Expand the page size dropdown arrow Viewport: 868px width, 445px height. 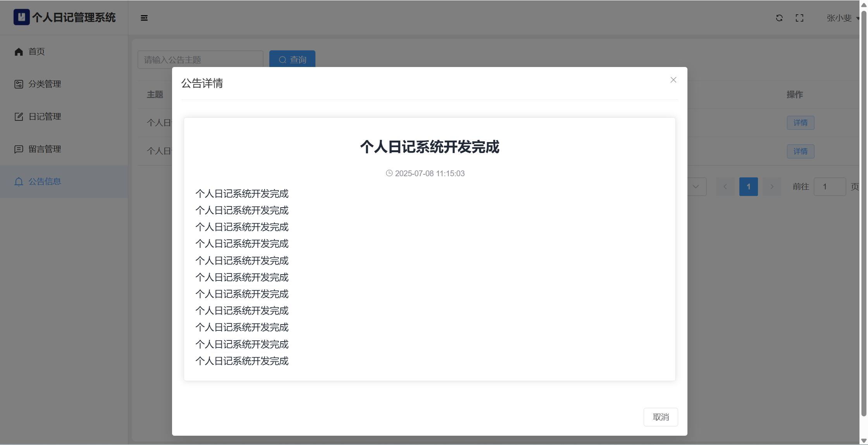pyautogui.click(x=696, y=187)
